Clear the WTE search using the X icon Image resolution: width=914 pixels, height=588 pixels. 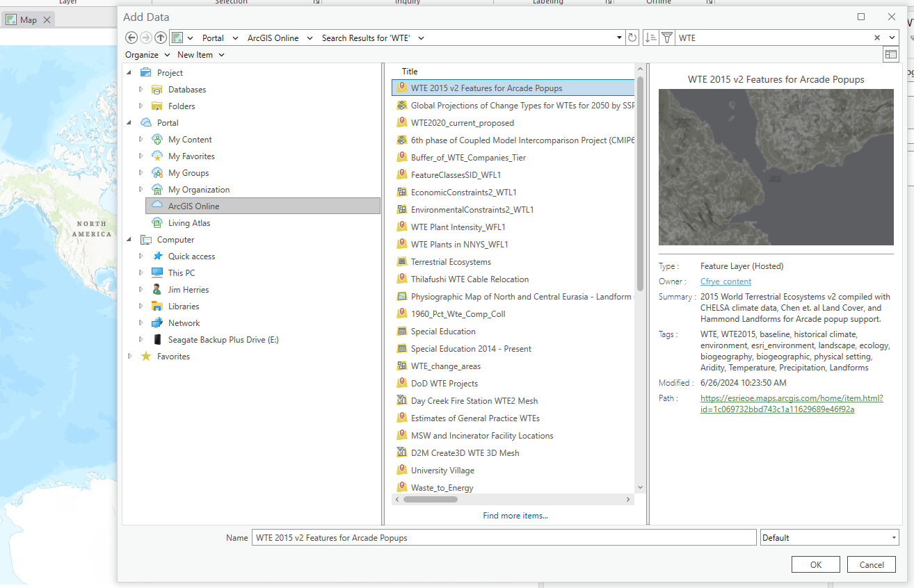[876, 38]
